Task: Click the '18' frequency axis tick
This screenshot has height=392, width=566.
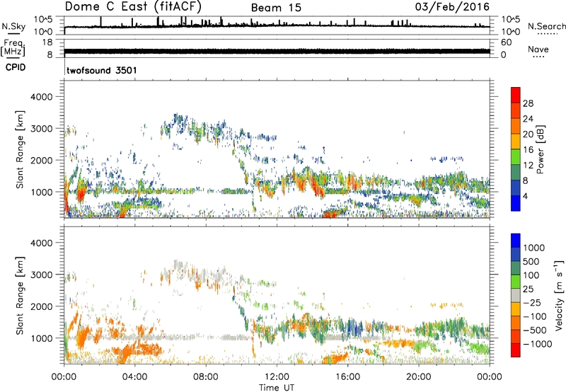Action: point(47,42)
